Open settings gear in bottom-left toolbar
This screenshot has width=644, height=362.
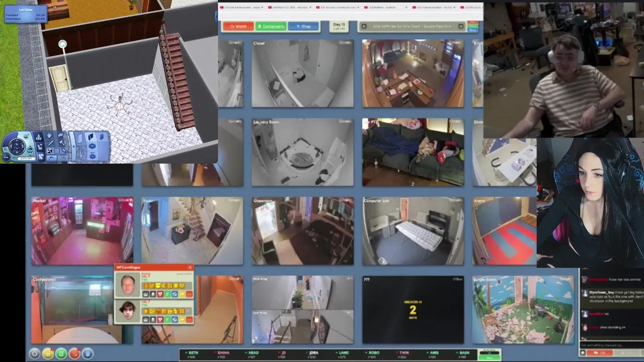coord(34,353)
